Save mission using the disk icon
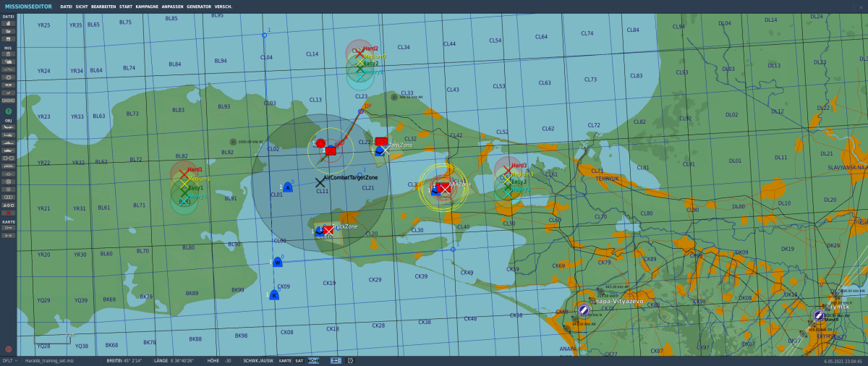The width and height of the screenshot is (868, 366). click(x=9, y=38)
